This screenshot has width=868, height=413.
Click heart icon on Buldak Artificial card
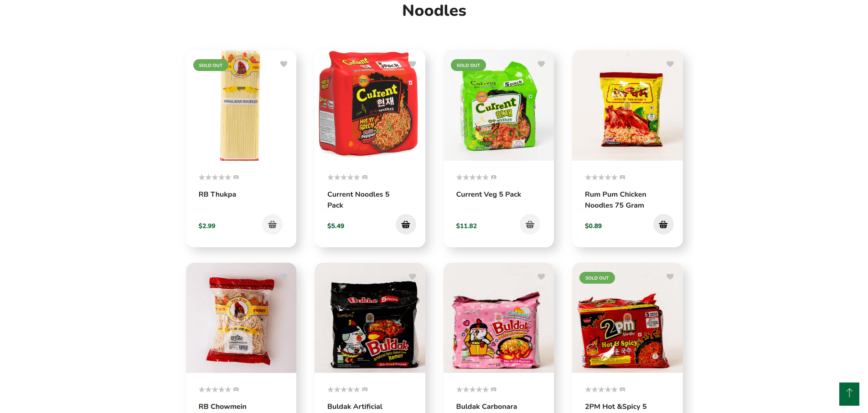(413, 277)
